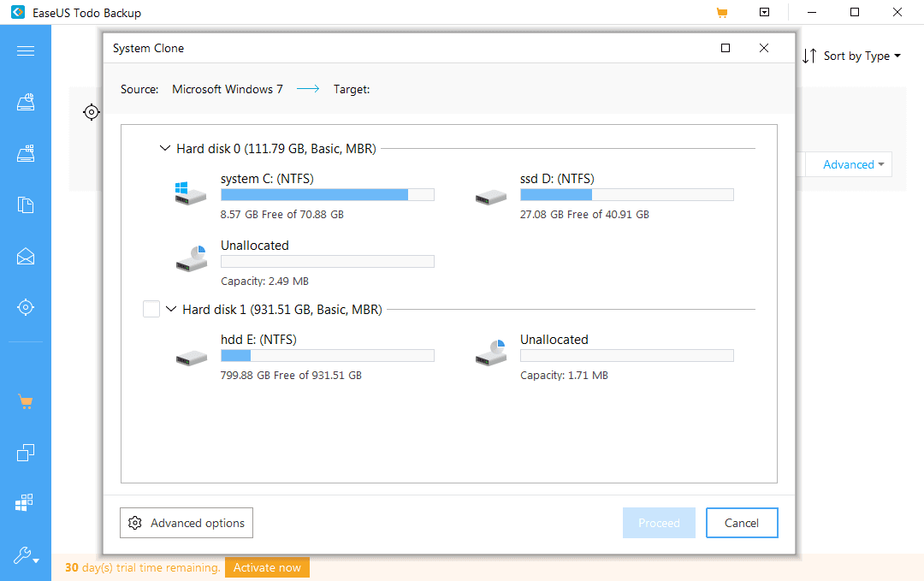Image resolution: width=924 pixels, height=581 pixels.
Task: Collapse the Hard disk 1 section
Action: point(171,309)
